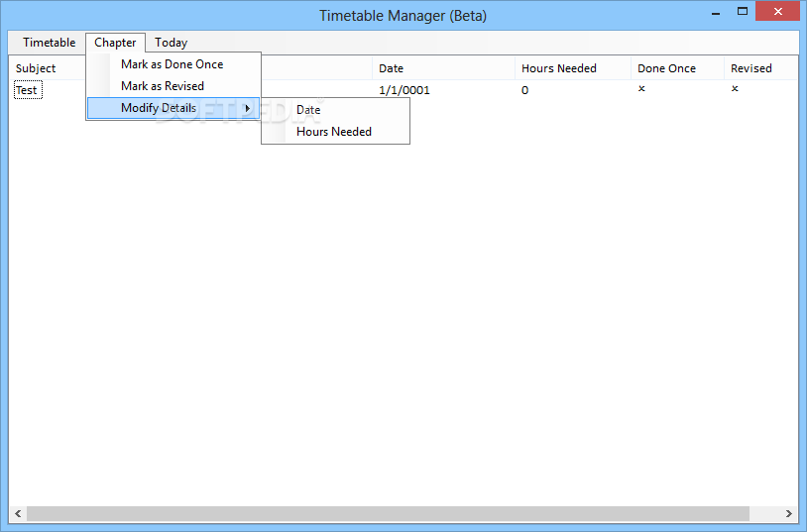Image resolution: width=807 pixels, height=532 pixels.
Task: Maximize the Timetable Manager window
Action: (x=743, y=11)
